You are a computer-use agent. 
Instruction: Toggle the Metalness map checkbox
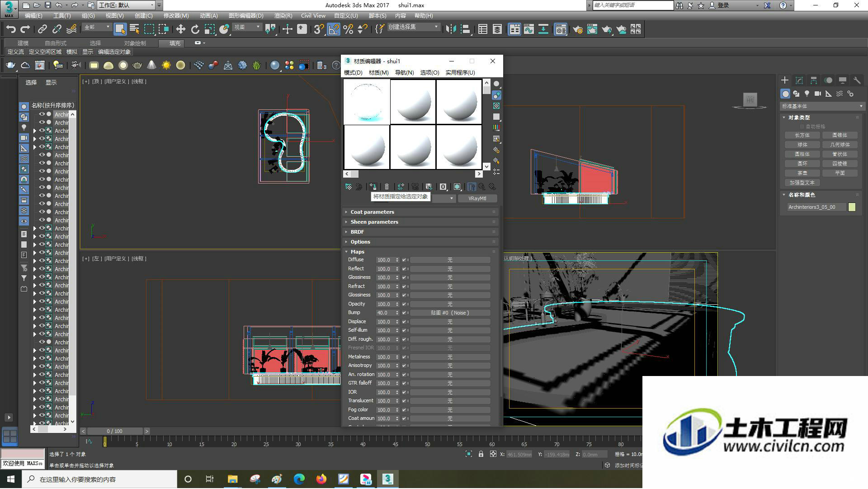[x=404, y=357]
